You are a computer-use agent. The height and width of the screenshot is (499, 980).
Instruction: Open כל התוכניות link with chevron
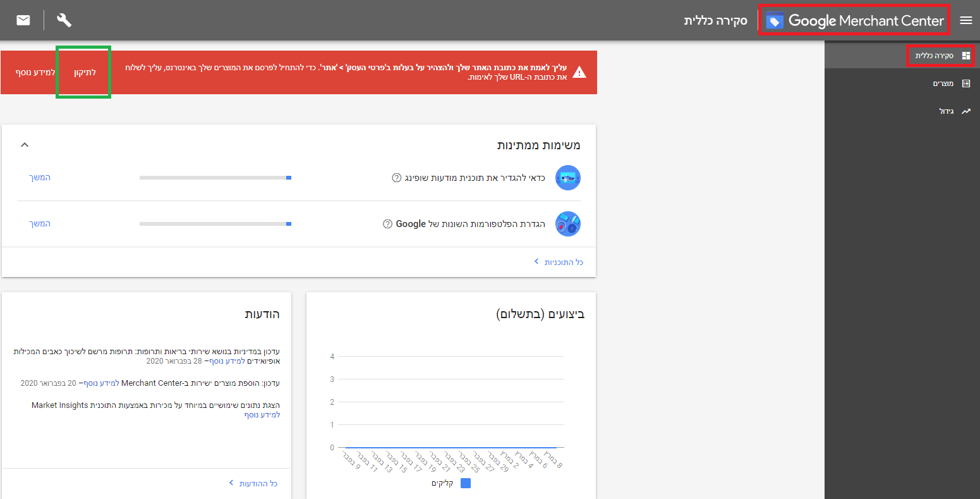(558, 262)
